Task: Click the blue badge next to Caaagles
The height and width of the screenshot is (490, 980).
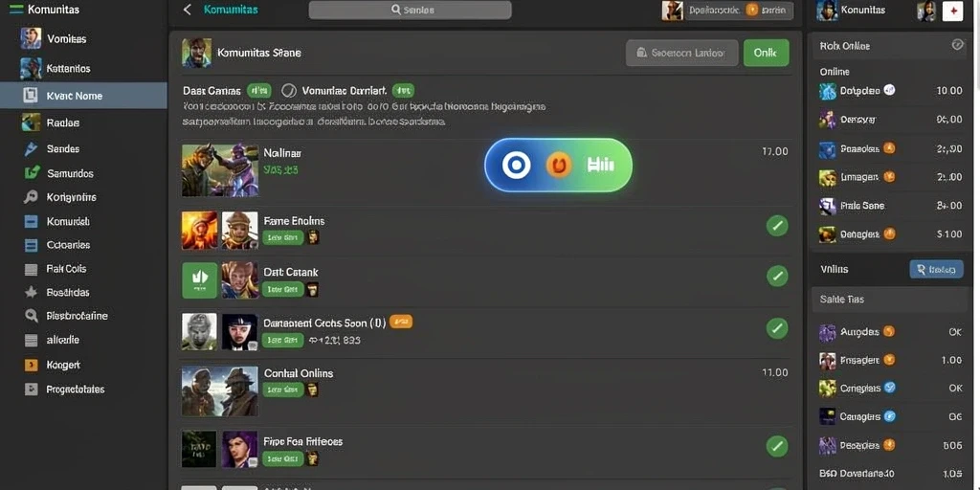Action: [x=890, y=416]
